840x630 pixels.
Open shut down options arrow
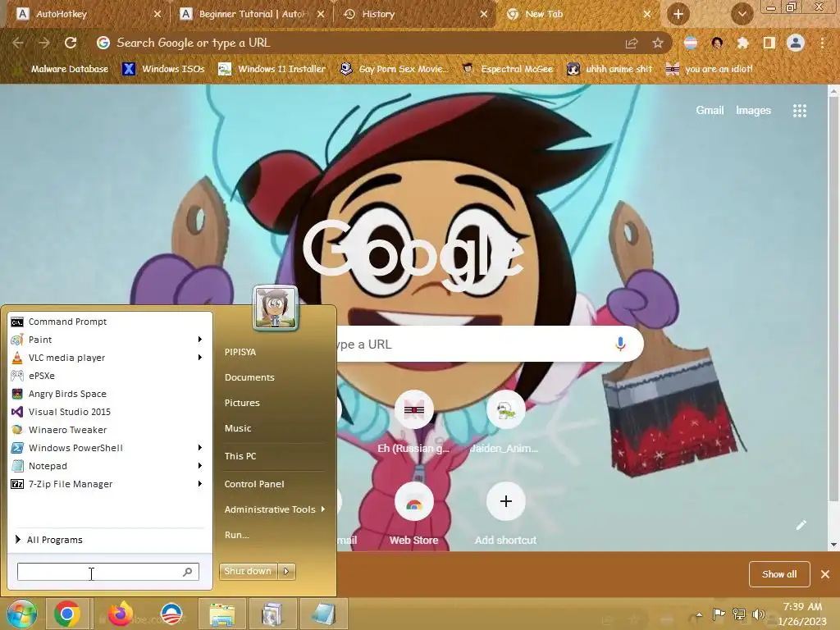click(286, 571)
